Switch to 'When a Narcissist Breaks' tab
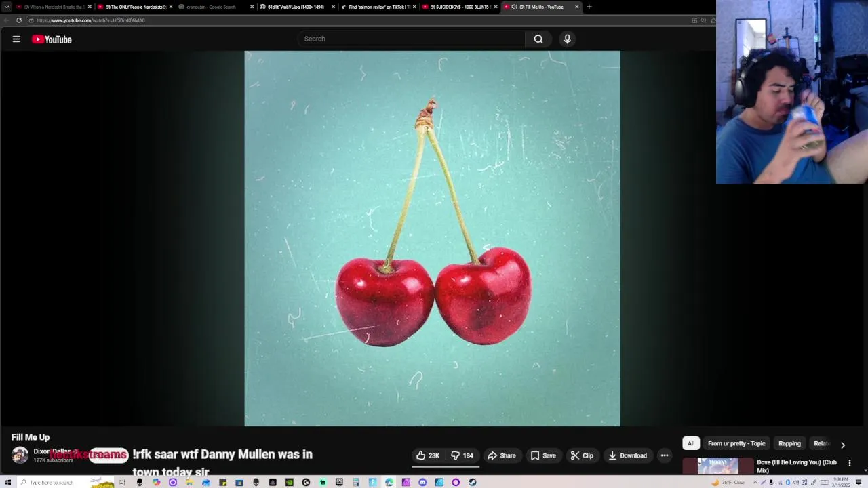Image resolution: width=868 pixels, height=488 pixels. point(54,7)
